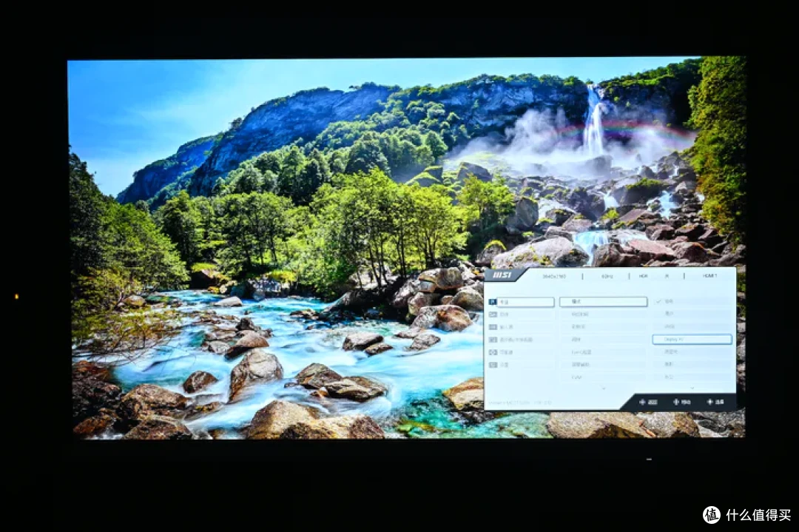Image resolution: width=799 pixels, height=532 pixels.
Task: Click the PIP/PBP split-screen icon
Action: pos(493,340)
